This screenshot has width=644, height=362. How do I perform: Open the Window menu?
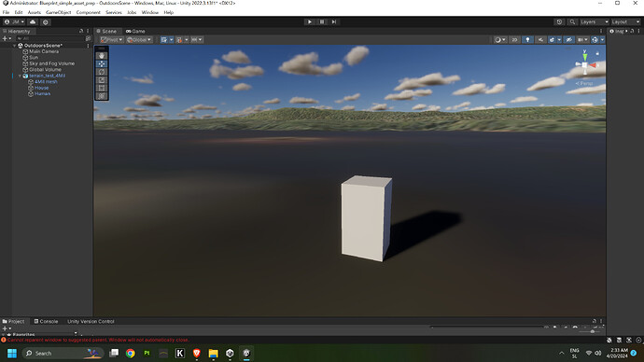tap(150, 12)
